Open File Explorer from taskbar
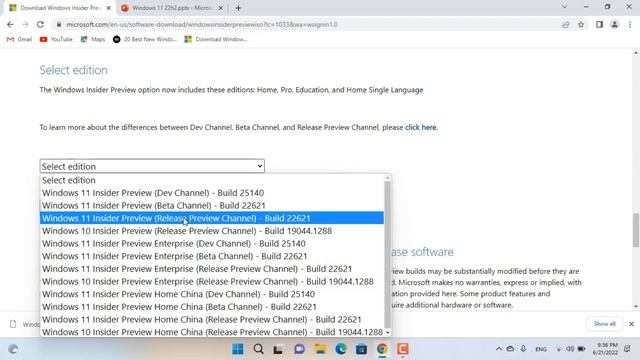Viewport: 640px width, 360px height. point(320,349)
